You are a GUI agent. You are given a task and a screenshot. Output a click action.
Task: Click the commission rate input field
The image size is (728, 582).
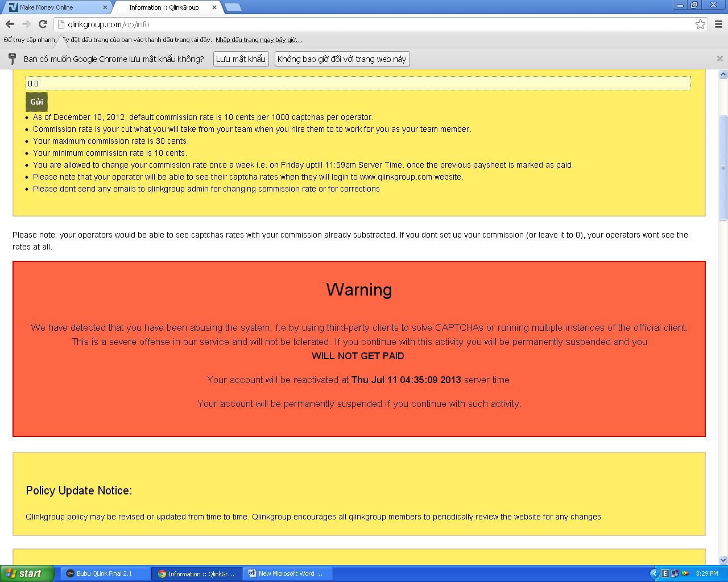click(x=358, y=84)
